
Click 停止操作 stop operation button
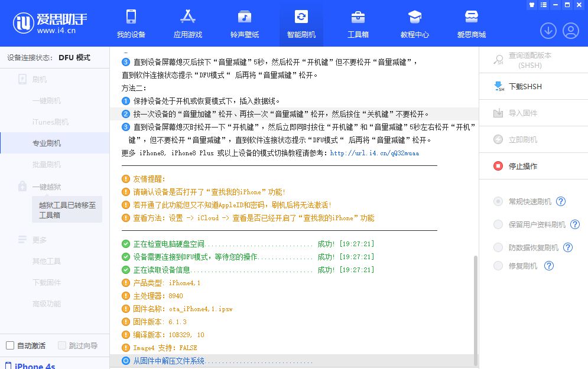point(533,166)
